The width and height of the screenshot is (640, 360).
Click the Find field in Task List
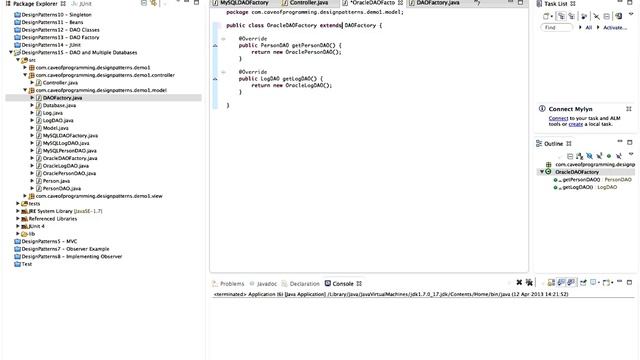(556, 27)
